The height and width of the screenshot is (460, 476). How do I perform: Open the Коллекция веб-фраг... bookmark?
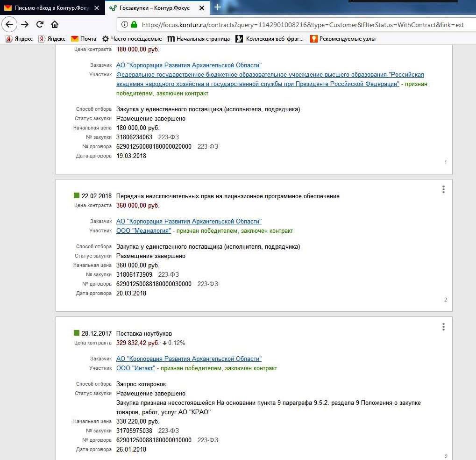[x=270, y=39]
